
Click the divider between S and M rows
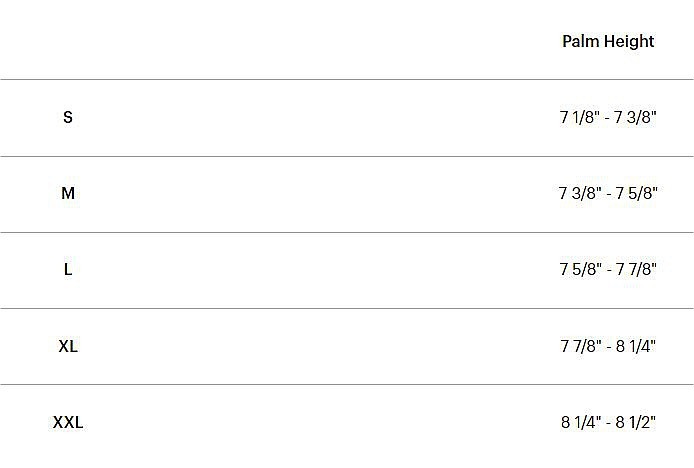point(347,156)
